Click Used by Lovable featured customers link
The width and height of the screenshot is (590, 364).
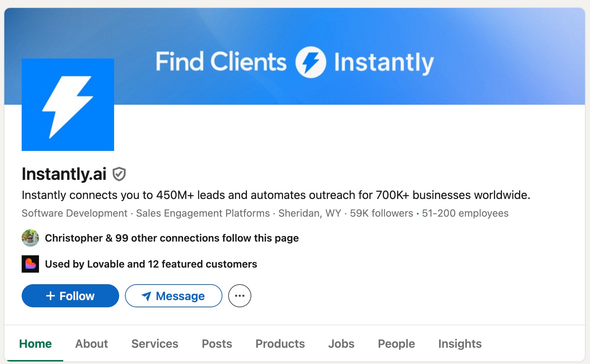151,264
